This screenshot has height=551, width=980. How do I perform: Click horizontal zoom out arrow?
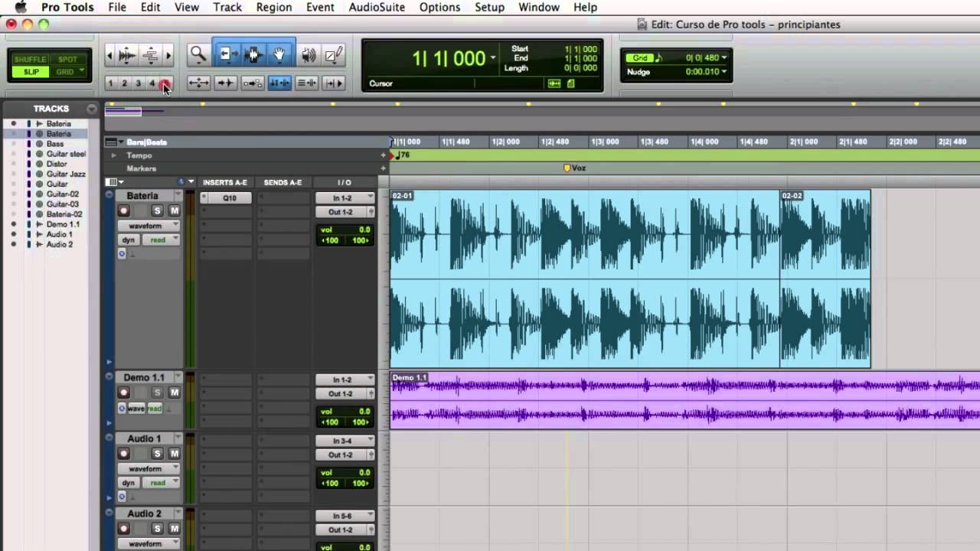[109, 55]
